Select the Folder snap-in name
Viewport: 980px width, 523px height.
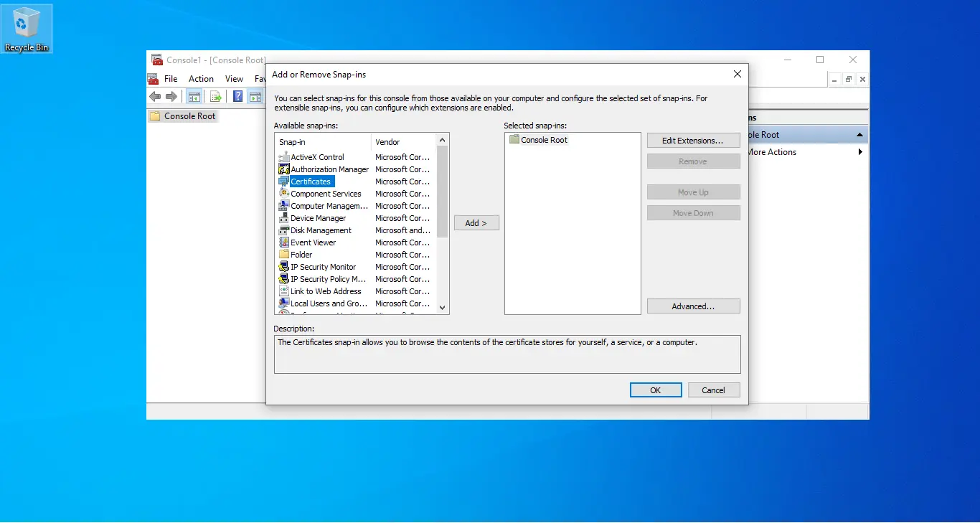(301, 255)
